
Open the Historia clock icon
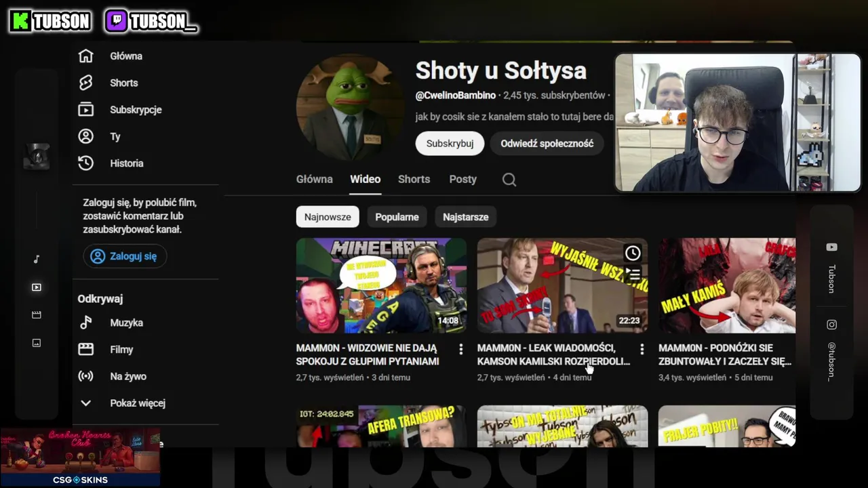click(x=85, y=163)
